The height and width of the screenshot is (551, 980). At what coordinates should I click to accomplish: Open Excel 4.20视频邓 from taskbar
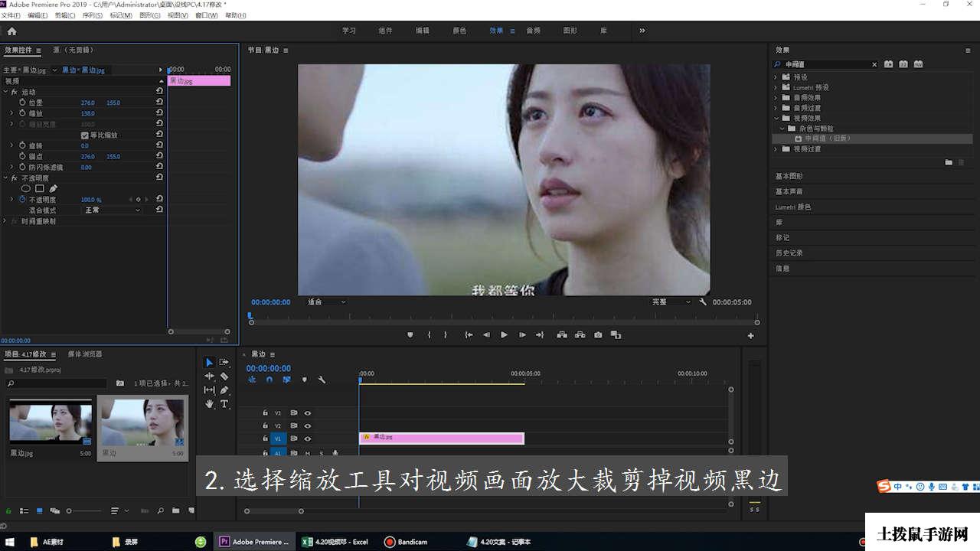coord(335,542)
